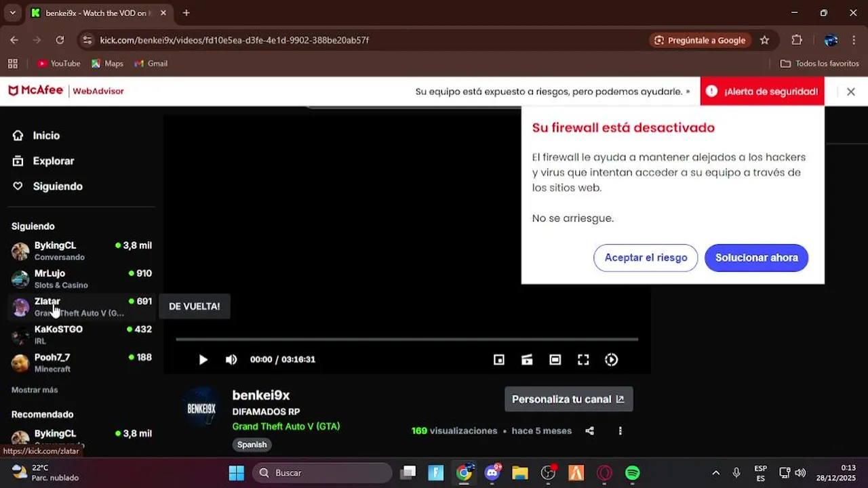The width and height of the screenshot is (868, 488).
Task: Show hidden system tray icons
Action: [x=715, y=473]
